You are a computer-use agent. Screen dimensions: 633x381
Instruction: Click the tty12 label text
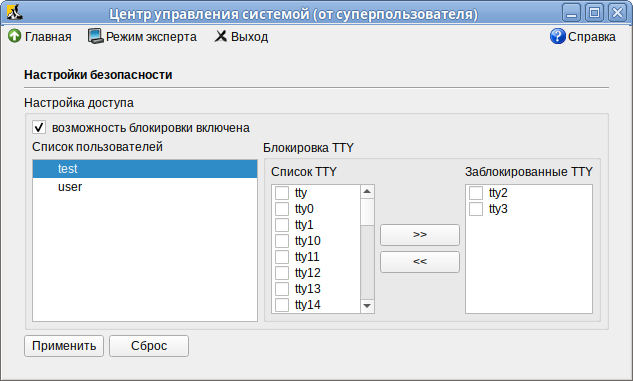click(x=308, y=273)
